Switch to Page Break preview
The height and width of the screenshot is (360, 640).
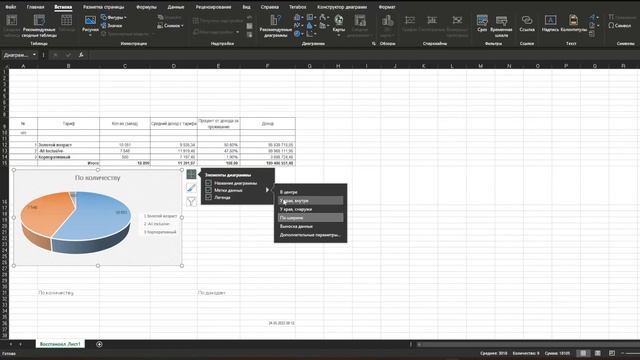pos(612,353)
